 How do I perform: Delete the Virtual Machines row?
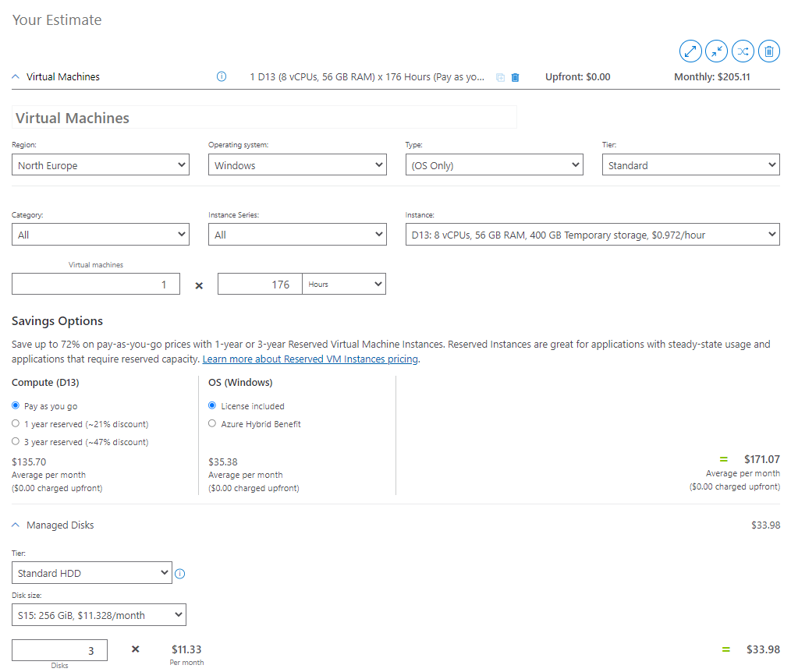(515, 77)
